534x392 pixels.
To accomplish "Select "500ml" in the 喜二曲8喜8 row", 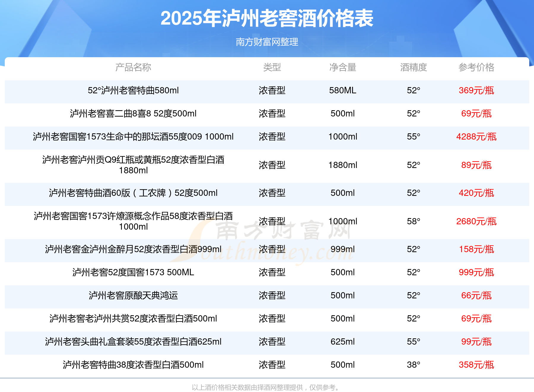I will click(x=343, y=113).
